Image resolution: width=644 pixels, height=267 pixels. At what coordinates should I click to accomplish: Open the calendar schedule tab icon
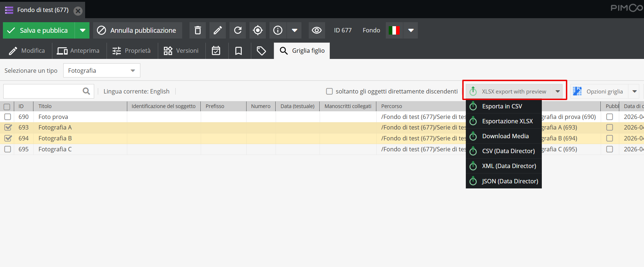click(216, 51)
